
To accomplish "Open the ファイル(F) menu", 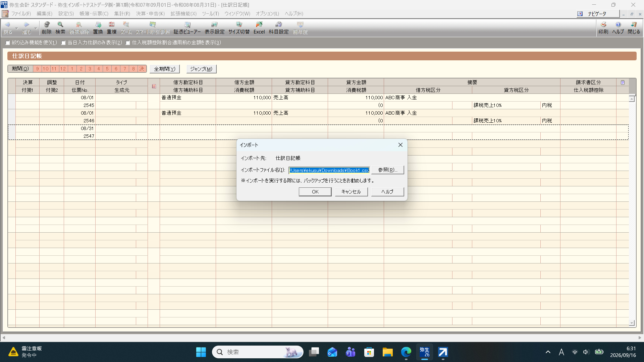I will 21,14.
